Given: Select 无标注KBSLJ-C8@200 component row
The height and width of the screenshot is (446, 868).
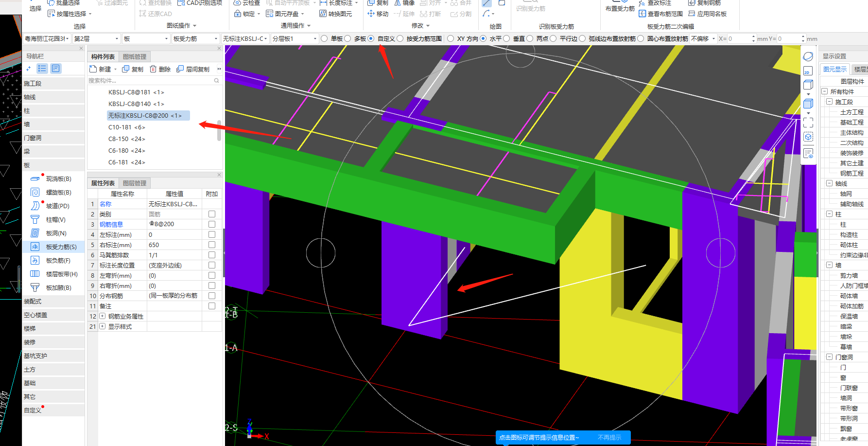Looking at the screenshot, I should tap(148, 115).
